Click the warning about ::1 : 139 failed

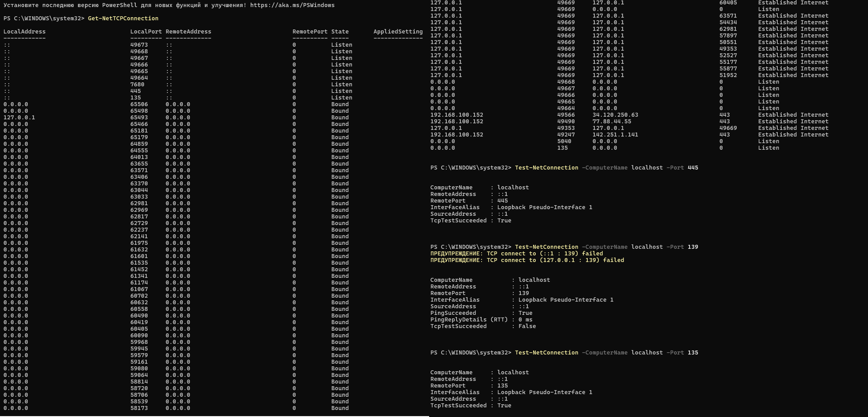pyautogui.click(x=517, y=254)
